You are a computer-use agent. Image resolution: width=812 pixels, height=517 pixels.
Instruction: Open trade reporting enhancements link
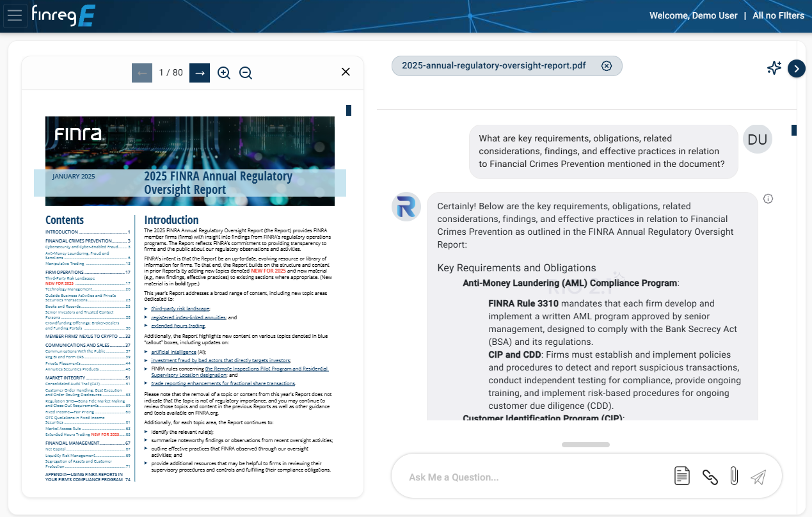pyautogui.click(x=223, y=383)
